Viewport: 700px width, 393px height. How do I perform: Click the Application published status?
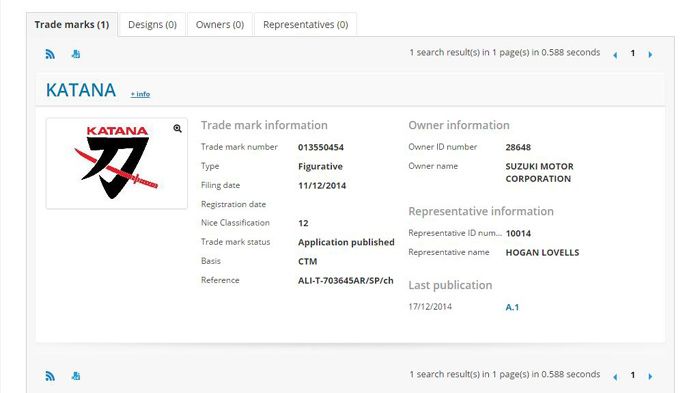(x=346, y=242)
